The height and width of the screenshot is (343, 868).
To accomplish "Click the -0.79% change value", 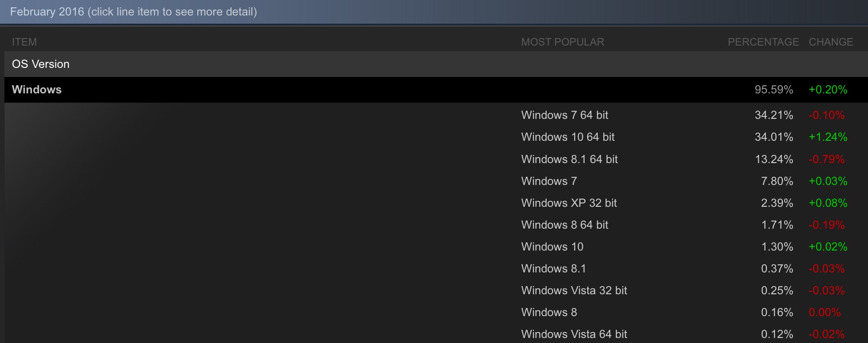I will [827, 159].
